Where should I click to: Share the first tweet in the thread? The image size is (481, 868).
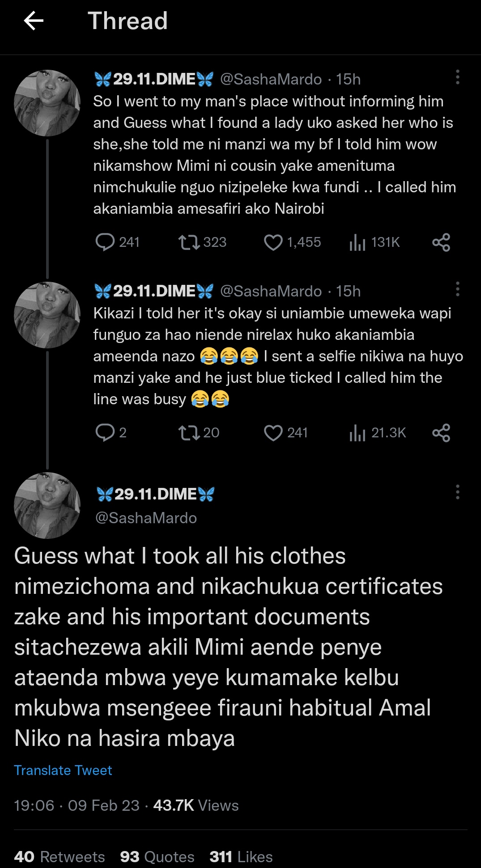tap(441, 242)
